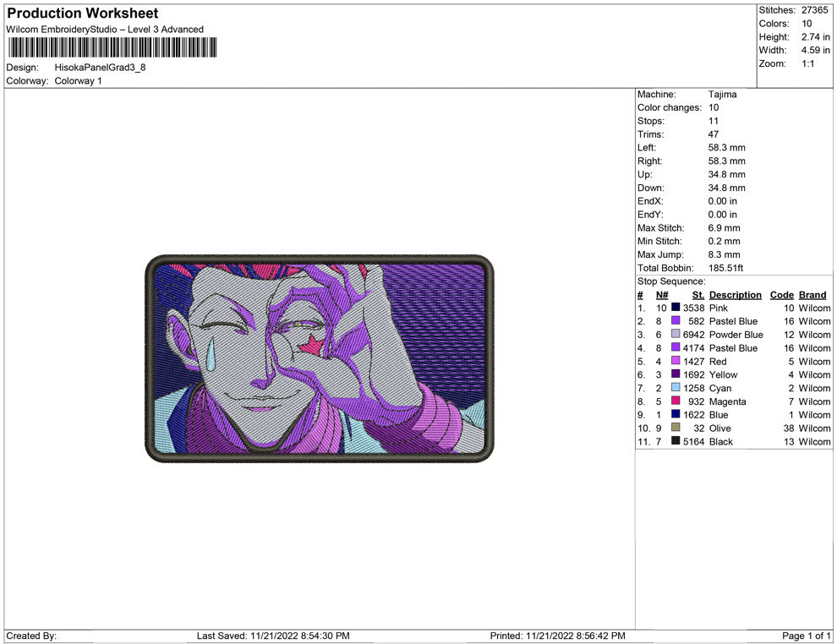Click design name 'HisokaPanelGrad3_8'
This screenshot has height=644, width=837.
(100, 68)
